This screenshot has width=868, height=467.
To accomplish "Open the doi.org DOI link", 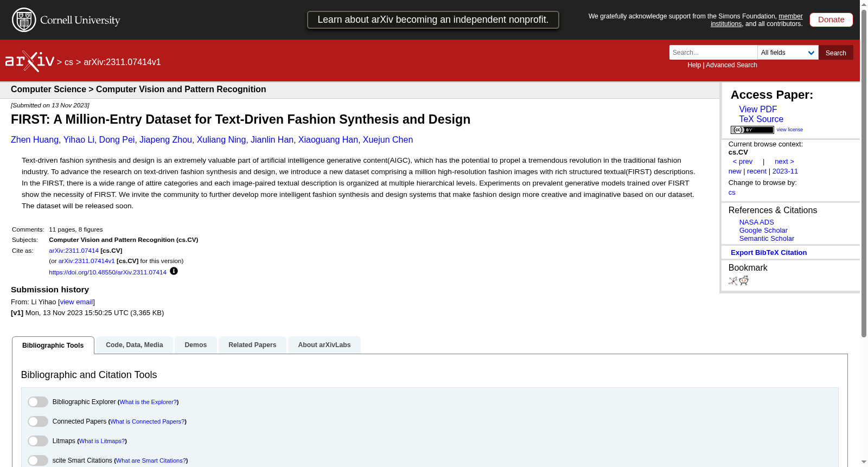I will click(x=107, y=272).
